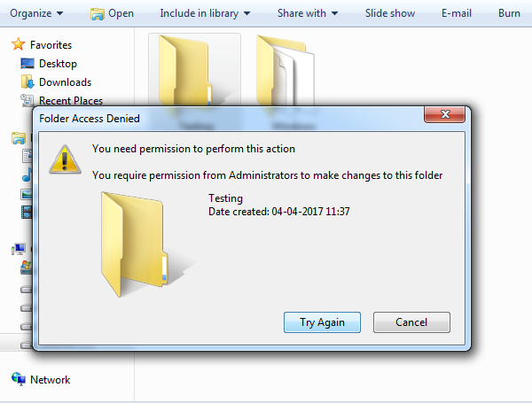Click the Try Again button
The width and height of the screenshot is (532, 403).
(x=322, y=322)
